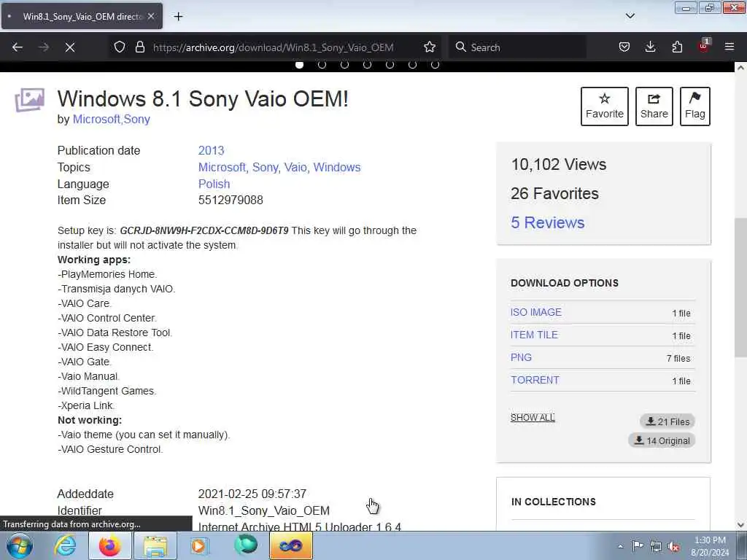Viewport: 747px width, 560px height.
Task: Open the Firefox downloads panel
Action: (650, 47)
